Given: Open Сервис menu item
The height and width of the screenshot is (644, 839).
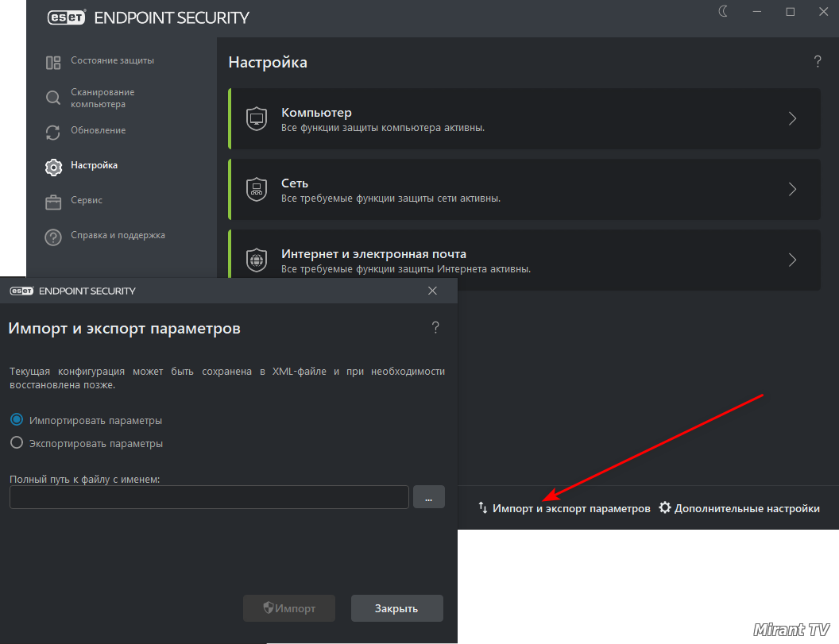Looking at the screenshot, I should pyautogui.click(x=87, y=200).
